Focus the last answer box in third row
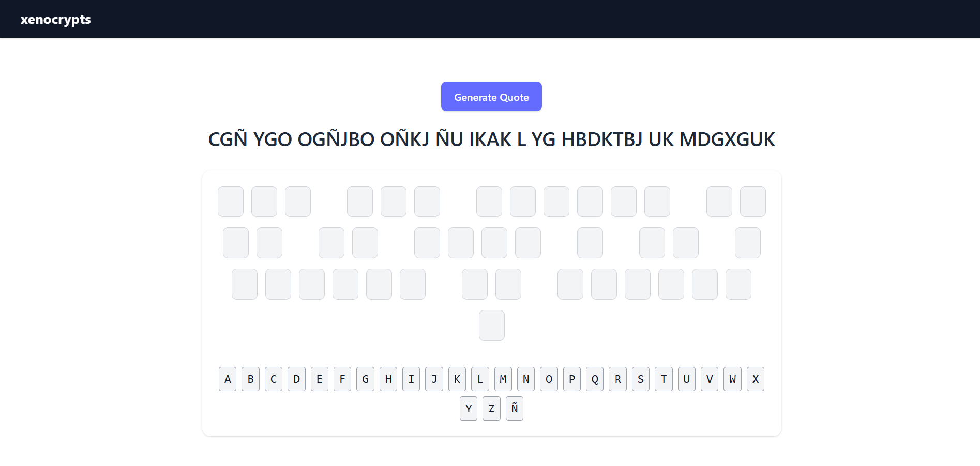 tap(738, 284)
